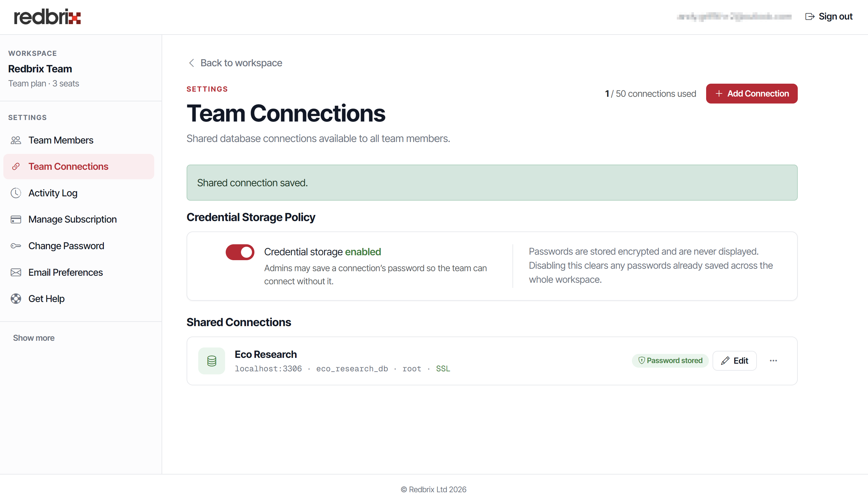Click the connections used counter
The height and width of the screenshot is (502, 868).
[x=651, y=94]
